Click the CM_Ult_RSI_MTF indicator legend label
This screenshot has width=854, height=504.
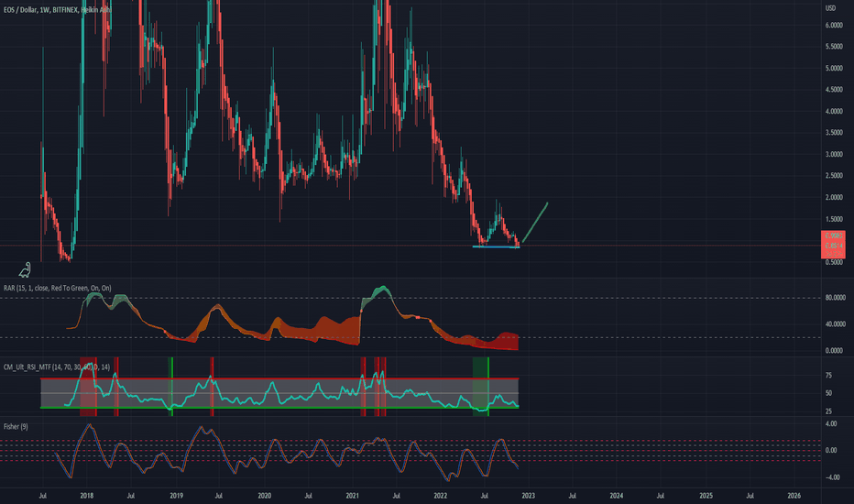(x=57, y=367)
